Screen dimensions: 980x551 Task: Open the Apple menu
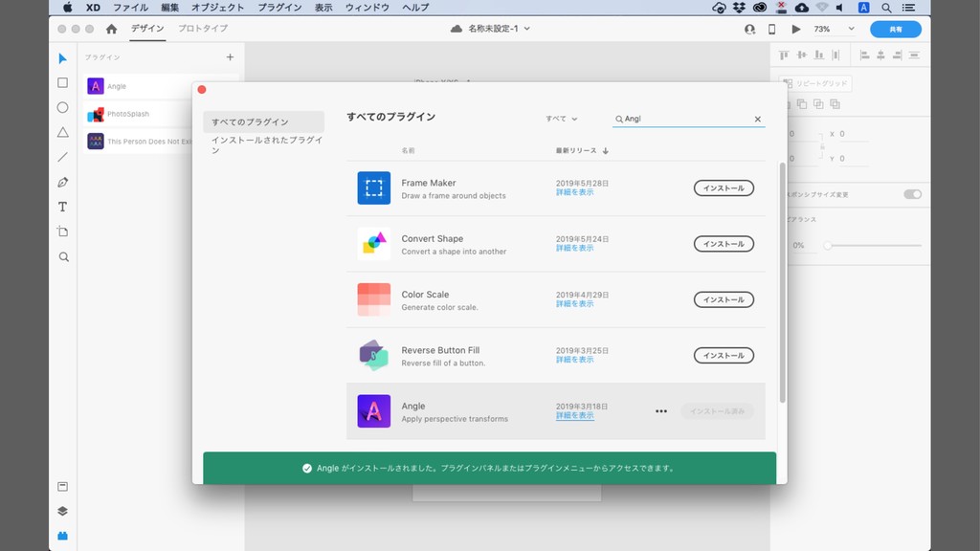[68, 8]
